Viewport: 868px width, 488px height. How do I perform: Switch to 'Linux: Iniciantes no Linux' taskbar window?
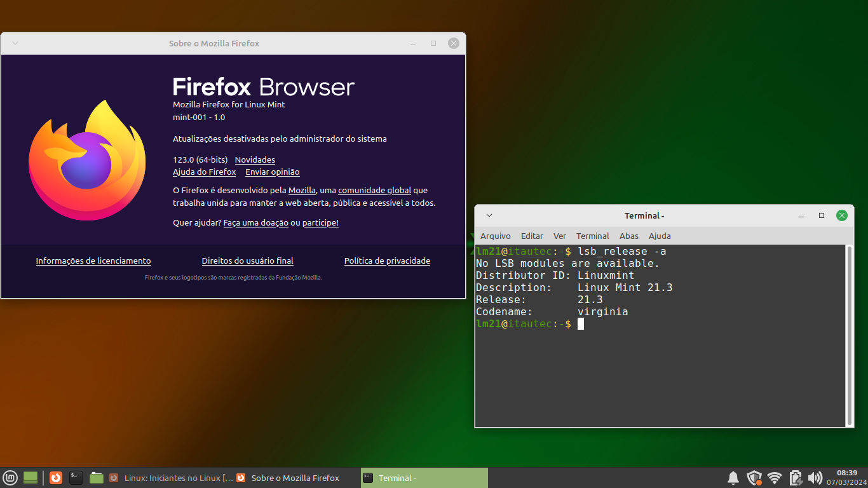tap(170, 478)
